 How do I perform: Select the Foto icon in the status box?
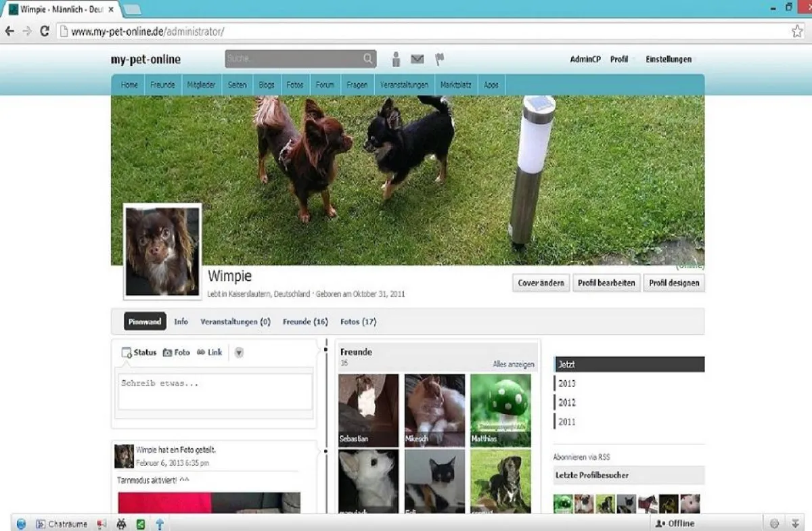tap(176, 352)
